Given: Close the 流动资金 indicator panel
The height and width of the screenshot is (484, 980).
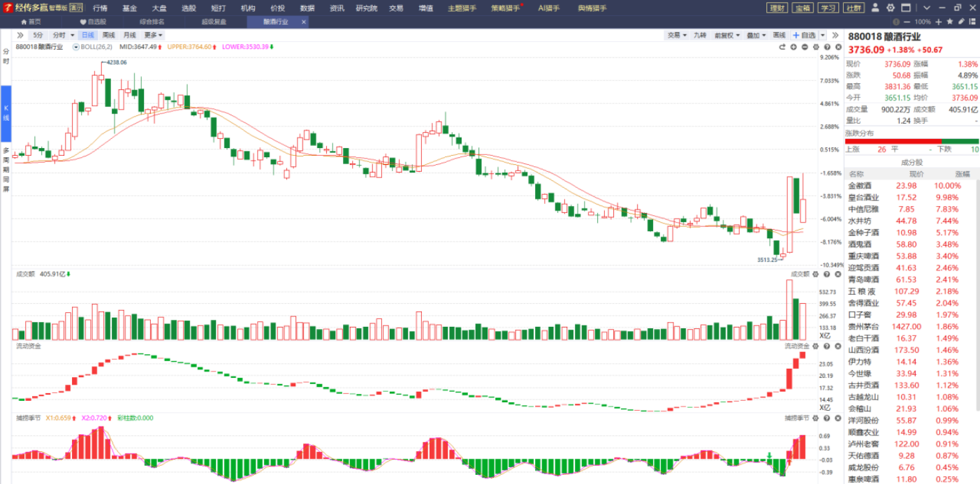Looking at the screenshot, I should tap(838, 346).
